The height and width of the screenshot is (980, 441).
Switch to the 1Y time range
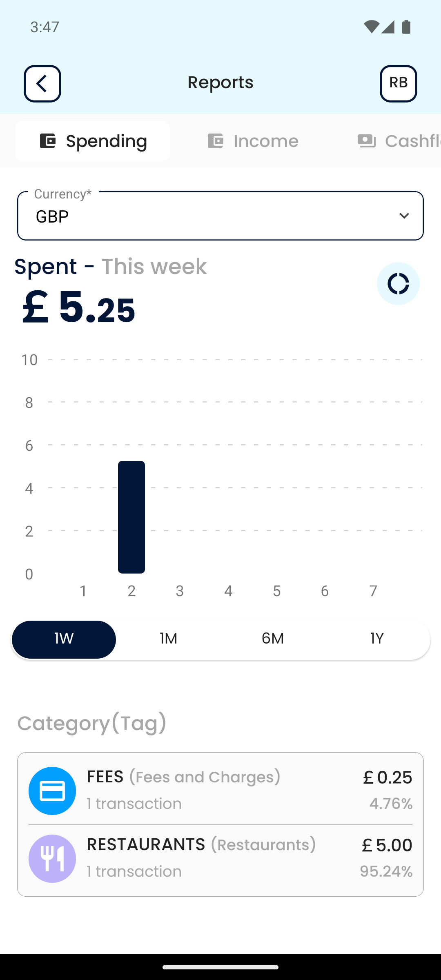377,639
